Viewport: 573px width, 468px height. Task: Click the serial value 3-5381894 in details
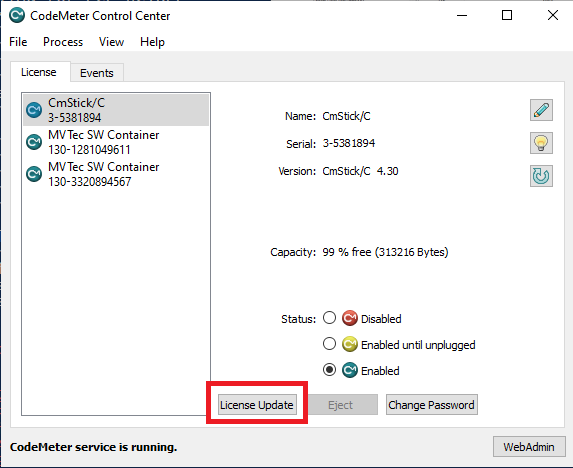click(x=349, y=143)
